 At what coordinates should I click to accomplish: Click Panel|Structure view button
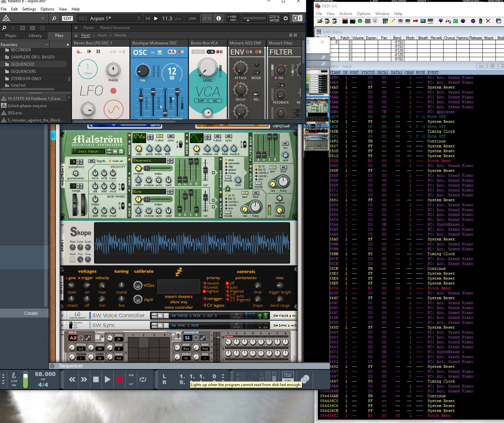point(115,28)
